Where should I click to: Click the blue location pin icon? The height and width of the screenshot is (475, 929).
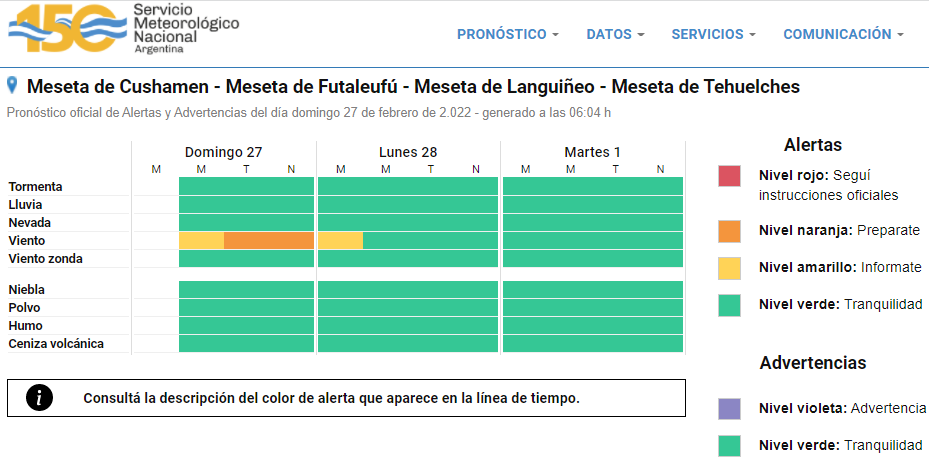pyautogui.click(x=12, y=85)
